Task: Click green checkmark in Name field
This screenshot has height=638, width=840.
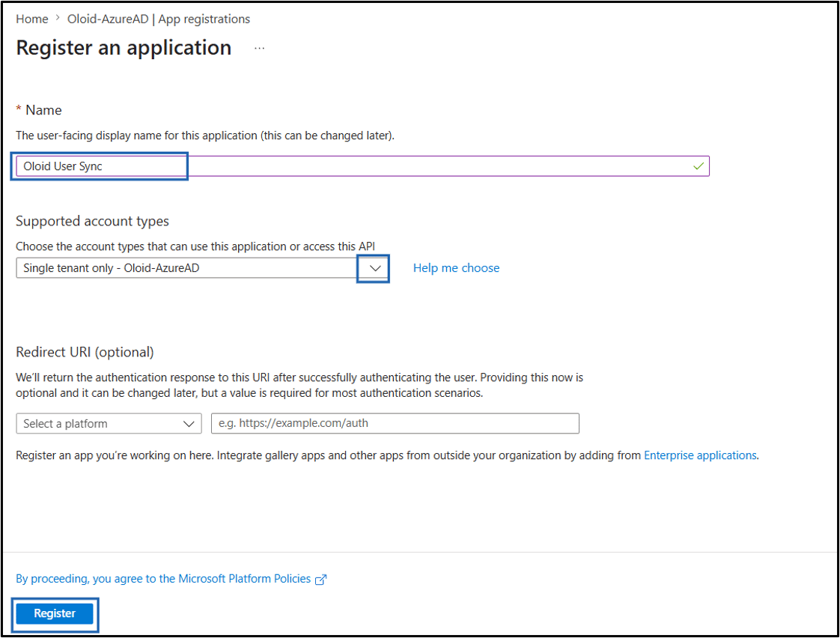Action: tap(698, 166)
